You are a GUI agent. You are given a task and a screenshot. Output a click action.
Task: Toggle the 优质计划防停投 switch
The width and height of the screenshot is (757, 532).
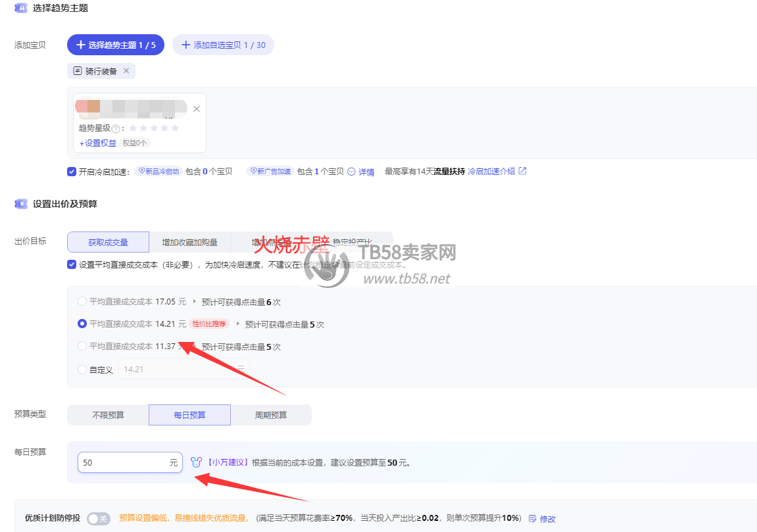pos(98,519)
